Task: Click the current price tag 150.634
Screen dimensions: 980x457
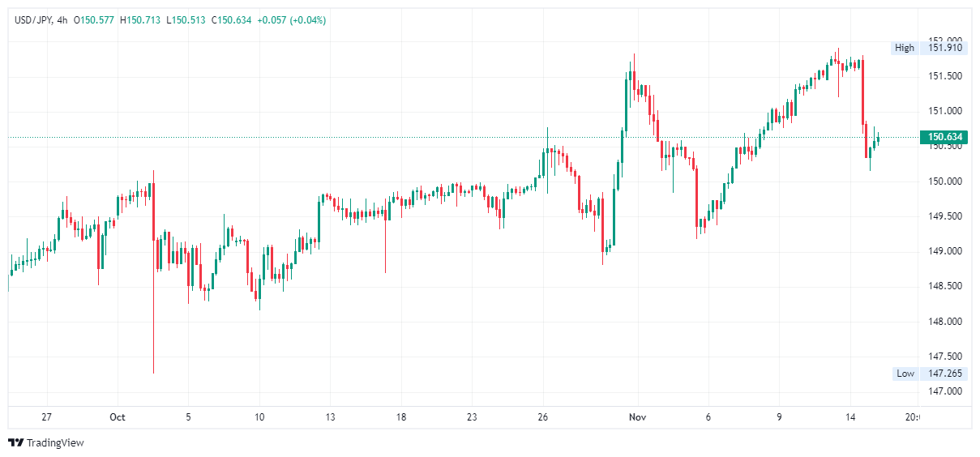Action: [945, 137]
